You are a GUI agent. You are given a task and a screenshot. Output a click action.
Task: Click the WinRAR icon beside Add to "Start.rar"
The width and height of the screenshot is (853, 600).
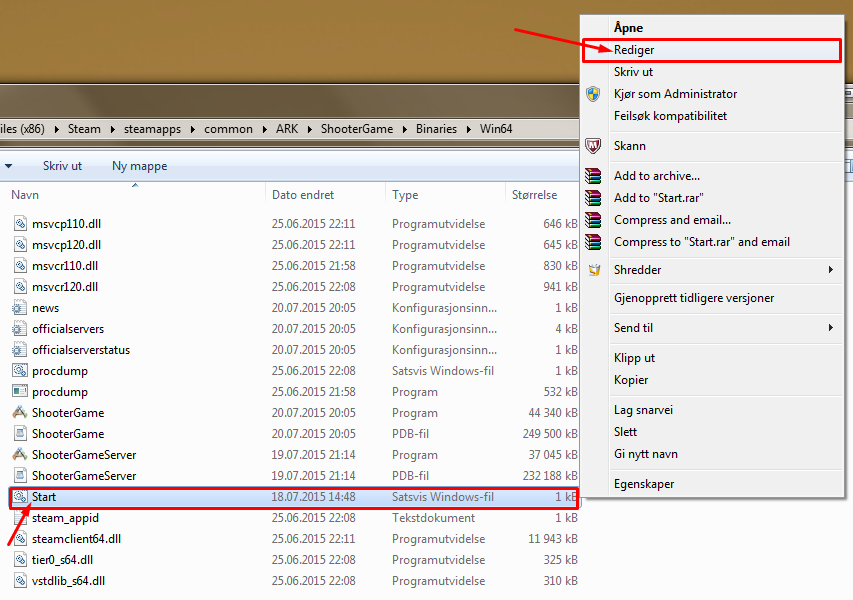coord(593,197)
